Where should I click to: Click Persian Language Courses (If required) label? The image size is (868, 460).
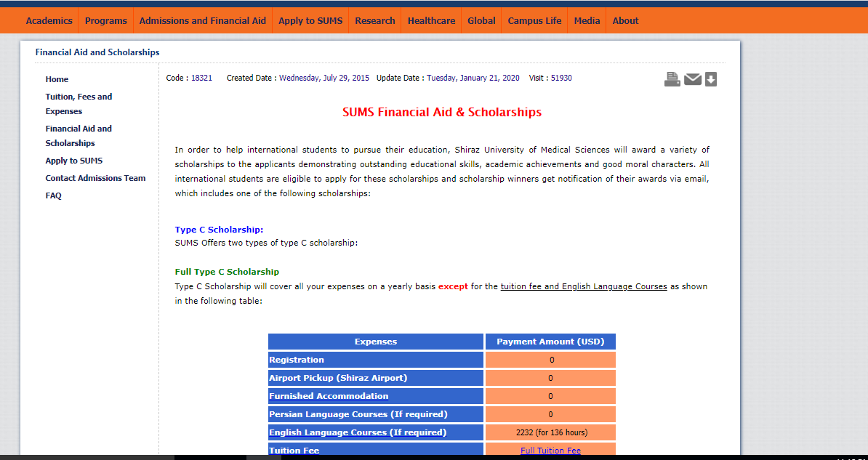click(358, 414)
